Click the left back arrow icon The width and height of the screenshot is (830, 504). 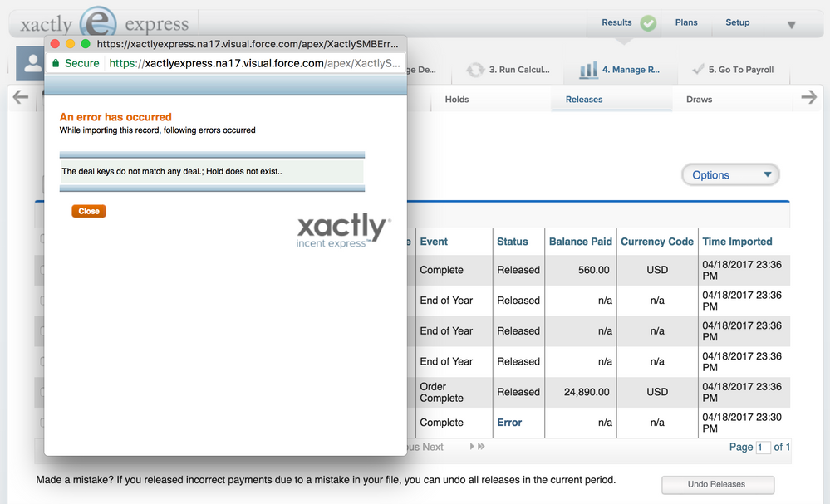pyautogui.click(x=20, y=97)
